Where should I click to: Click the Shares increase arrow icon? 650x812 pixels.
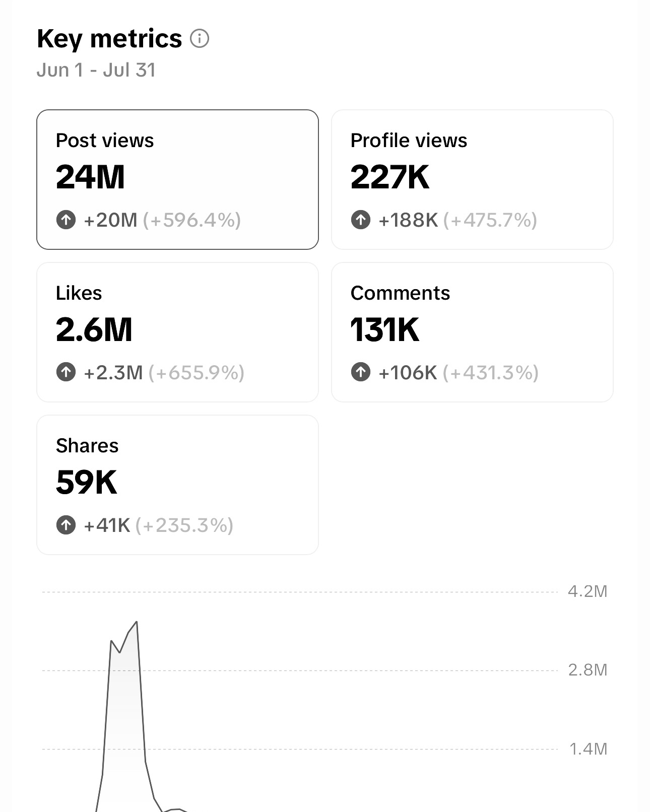66,525
